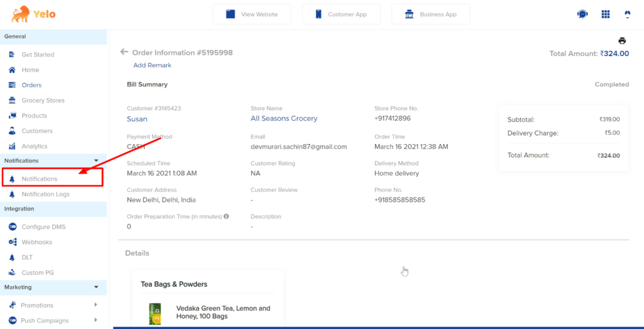Open the user profile icon
This screenshot has width=644, height=329.
[627, 14]
